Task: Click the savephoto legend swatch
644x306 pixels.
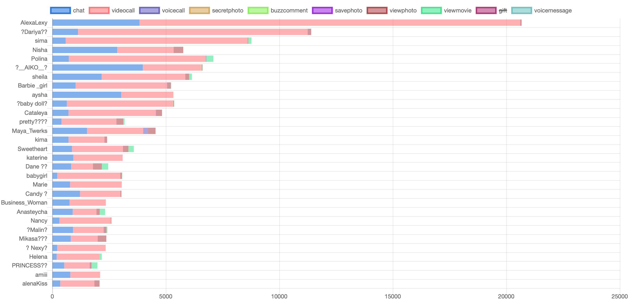Action: pos(322,10)
